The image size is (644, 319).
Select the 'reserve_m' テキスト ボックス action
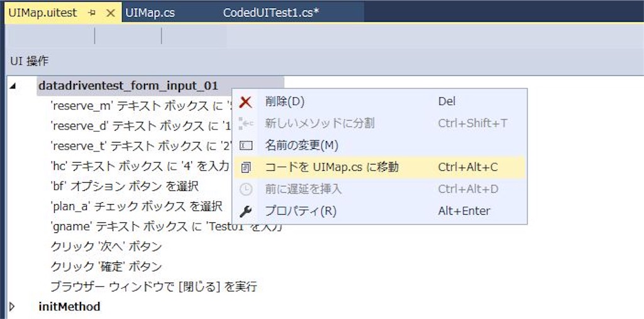pyautogui.click(x=142, y=106)
